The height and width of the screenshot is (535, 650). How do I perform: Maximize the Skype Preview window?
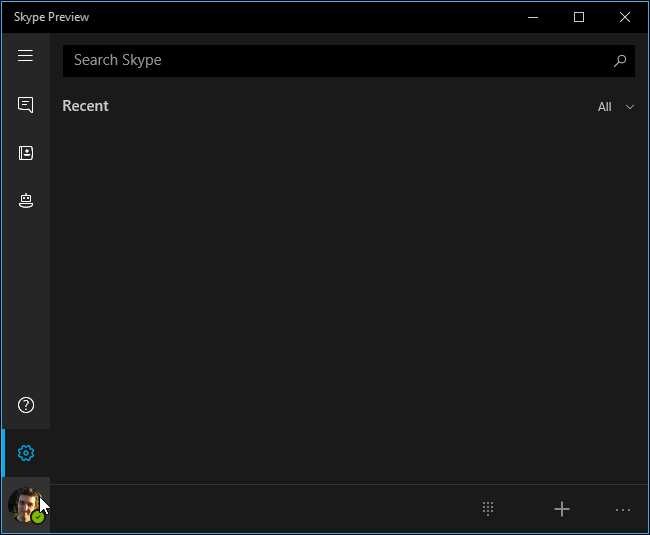[x=579, y=17]
